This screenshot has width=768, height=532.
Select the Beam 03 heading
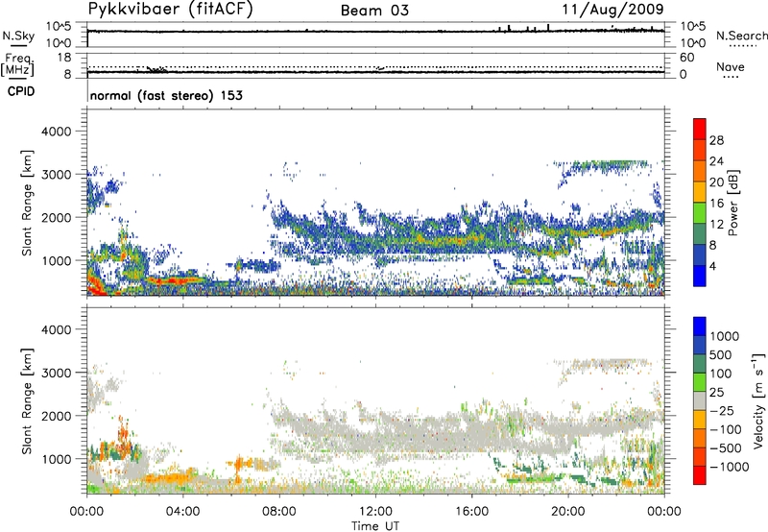(374, 11)
